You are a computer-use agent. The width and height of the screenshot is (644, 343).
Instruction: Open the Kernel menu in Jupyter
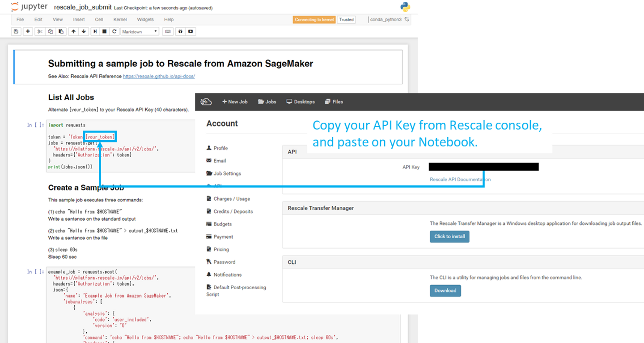(120, 20)
